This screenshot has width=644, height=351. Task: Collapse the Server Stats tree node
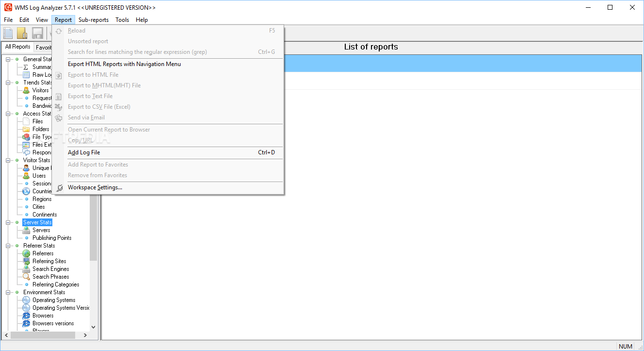pos(8,222)
